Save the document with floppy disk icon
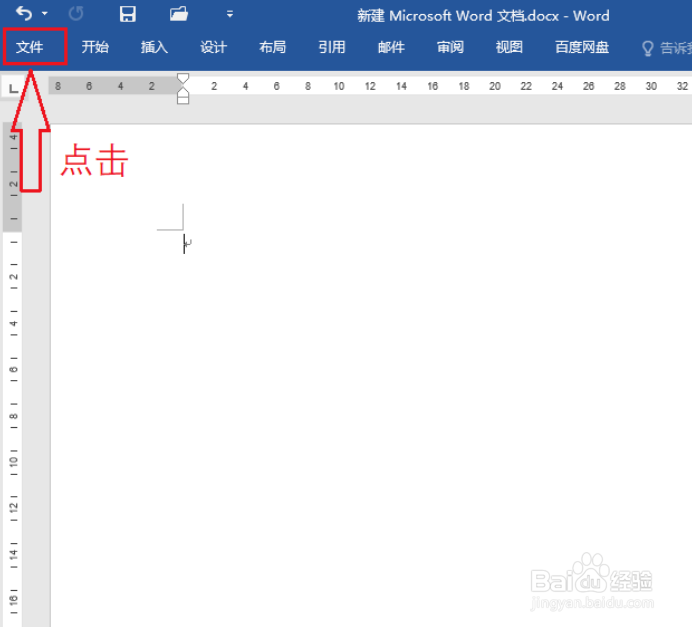Image resolution: width=692 pixels, height=627 pixels. tap(128, 14)
